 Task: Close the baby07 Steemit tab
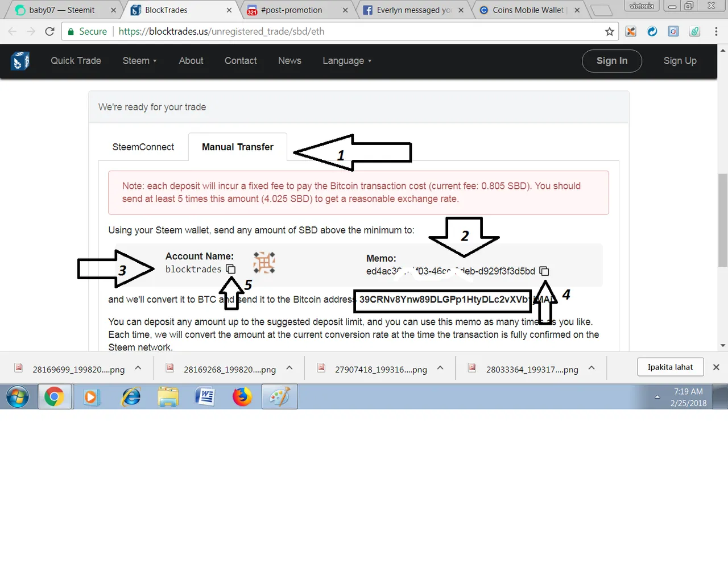[113, 10]
